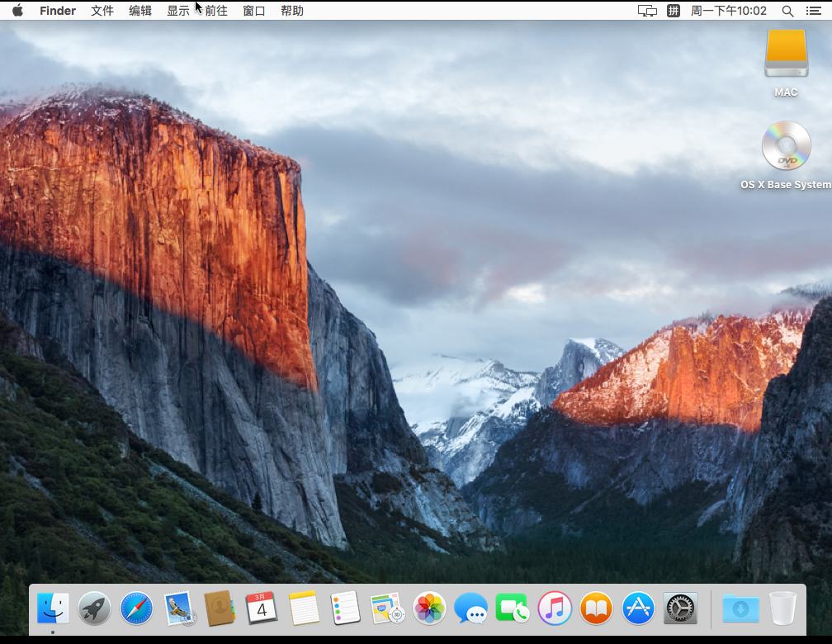Open the 前往 menu
The height and width of the screenshot is (644, 832).
pyautogui.click(x=215, y=11)
